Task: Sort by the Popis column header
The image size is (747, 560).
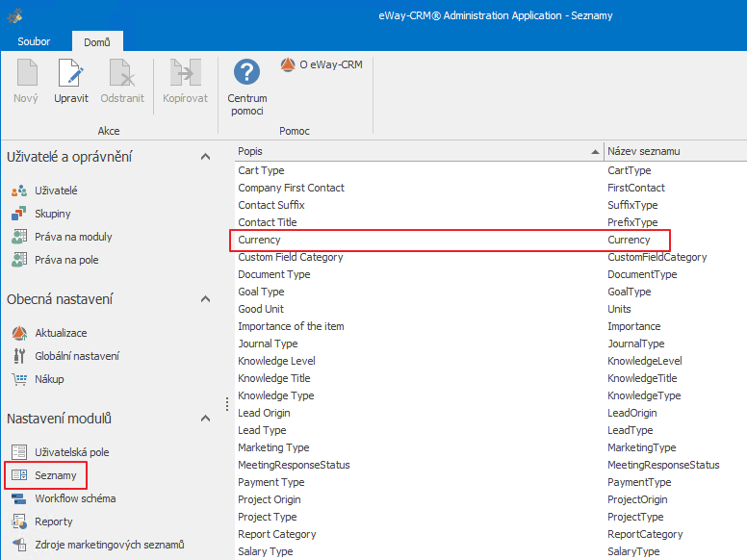Action: click(x=420, y=151)
